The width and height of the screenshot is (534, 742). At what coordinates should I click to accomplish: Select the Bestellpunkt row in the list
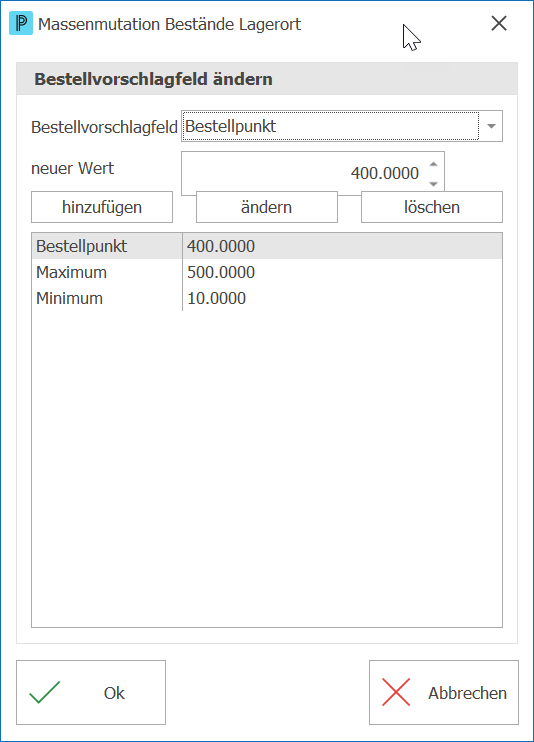coord(267,246)
